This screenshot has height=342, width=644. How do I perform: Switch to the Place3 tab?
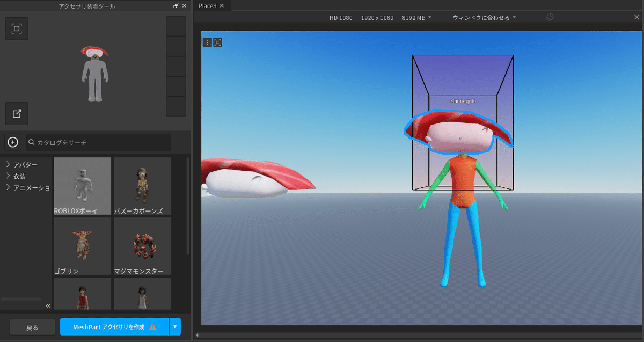pos(207,6)
